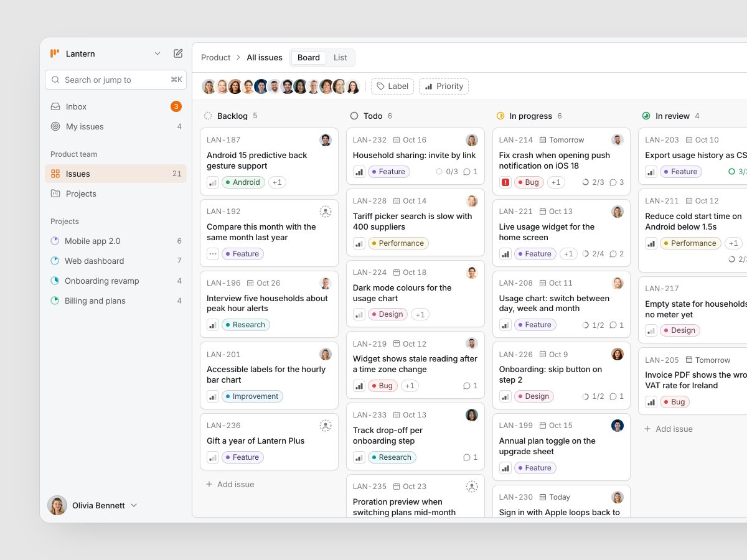Click the no-priority dots icon on LAN-192
This screenshot has width=747, height=560.
[213, 254]
